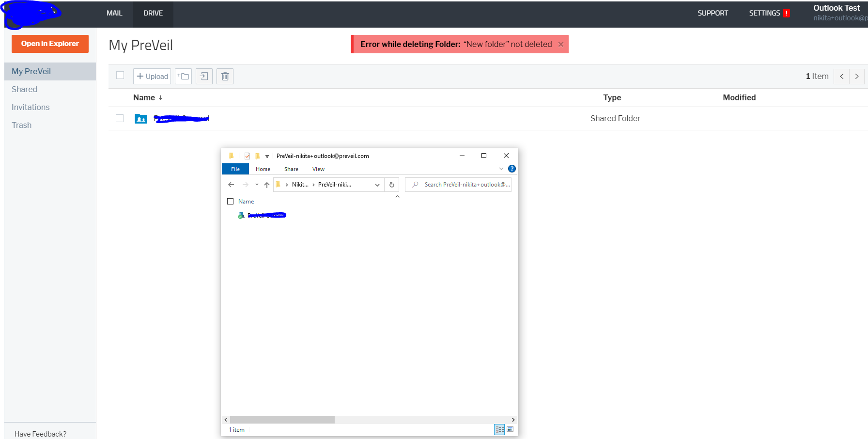This screenshot has height=439, width=868.
Task: Expand the address bar dropdown in Explorer
Action: [x=377, y=185]
